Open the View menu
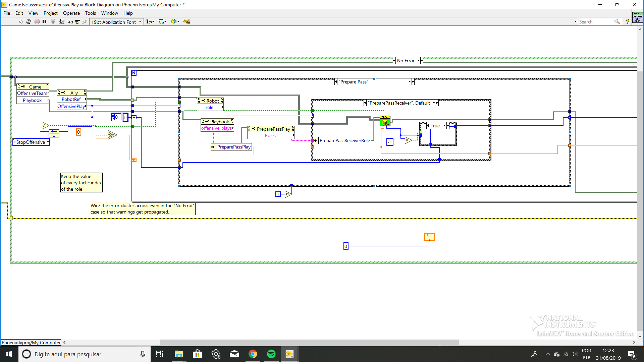Viewport: 644px width, 362px height. click(33, 13)
